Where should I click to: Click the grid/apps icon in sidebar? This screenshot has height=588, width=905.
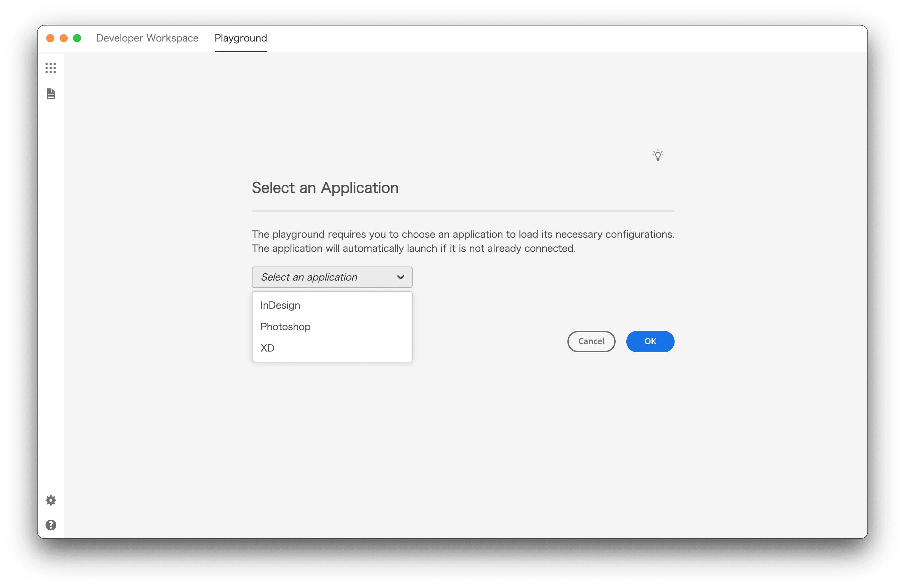coord(52,69)
